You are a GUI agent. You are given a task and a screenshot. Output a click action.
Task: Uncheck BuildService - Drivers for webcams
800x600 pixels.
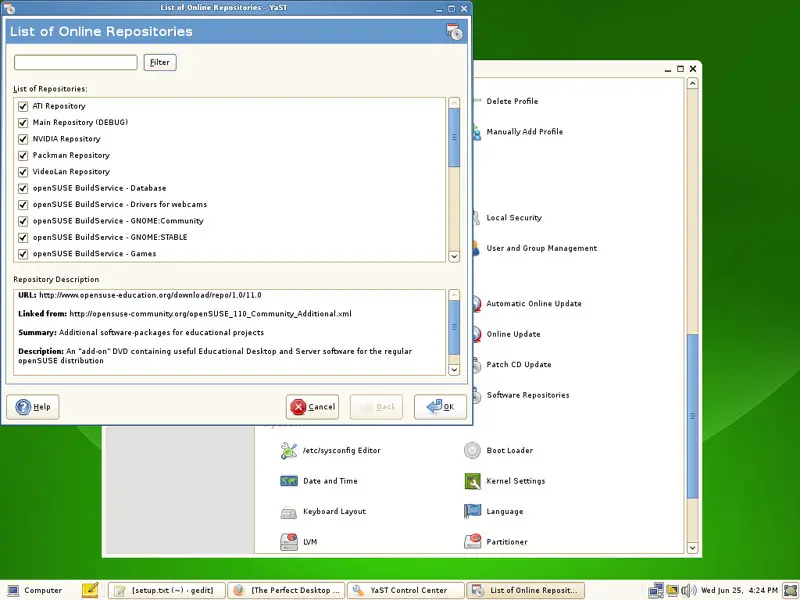[22, 205]
